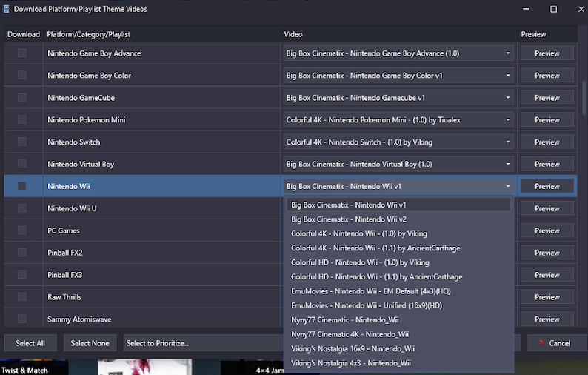588x375 pixels.
Task: Select Colorful 4K Nintendo Wii (1.0) by Viking
Action: tap(398, 233)
